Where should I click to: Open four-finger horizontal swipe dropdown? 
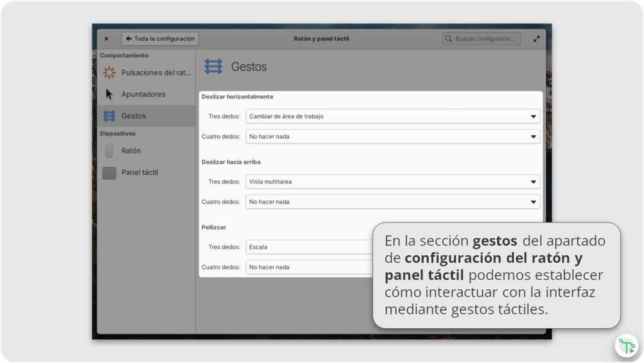pos(392,137)
